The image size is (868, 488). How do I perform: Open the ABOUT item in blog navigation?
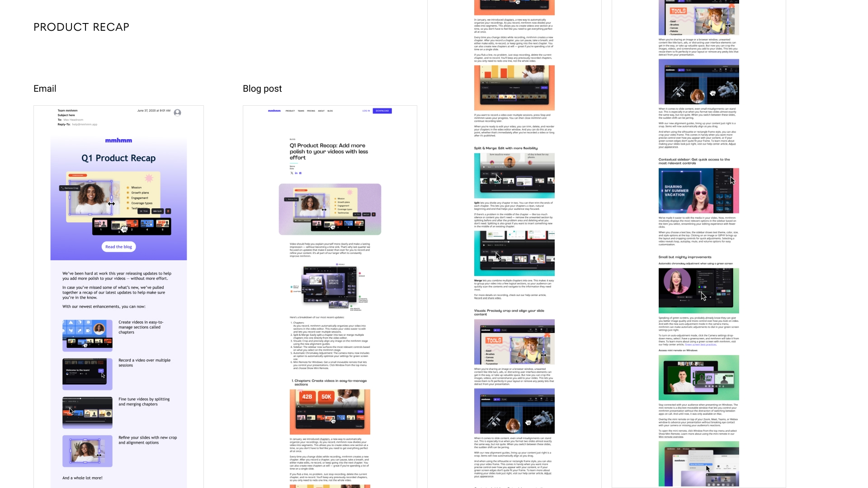tap(321, 111)
